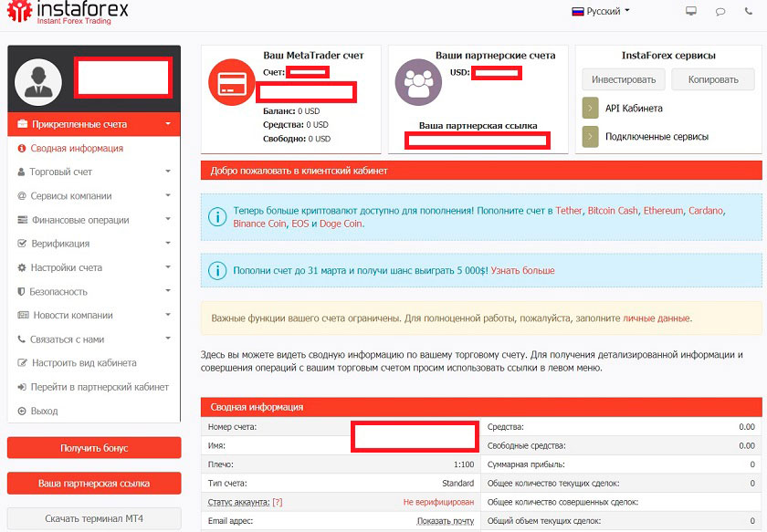Open Сводная информация in the sidebar
This screenshot has width=767, height=532.
pos(77,148)
